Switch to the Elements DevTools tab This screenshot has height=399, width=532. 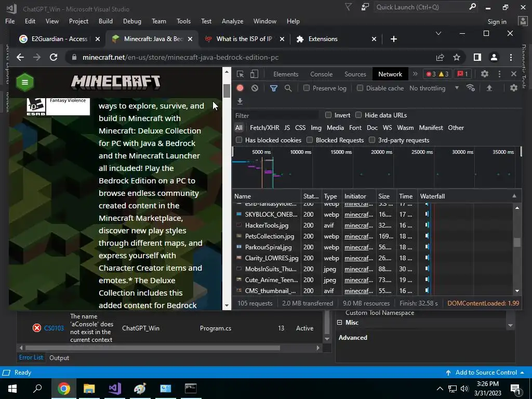point(286,74)
